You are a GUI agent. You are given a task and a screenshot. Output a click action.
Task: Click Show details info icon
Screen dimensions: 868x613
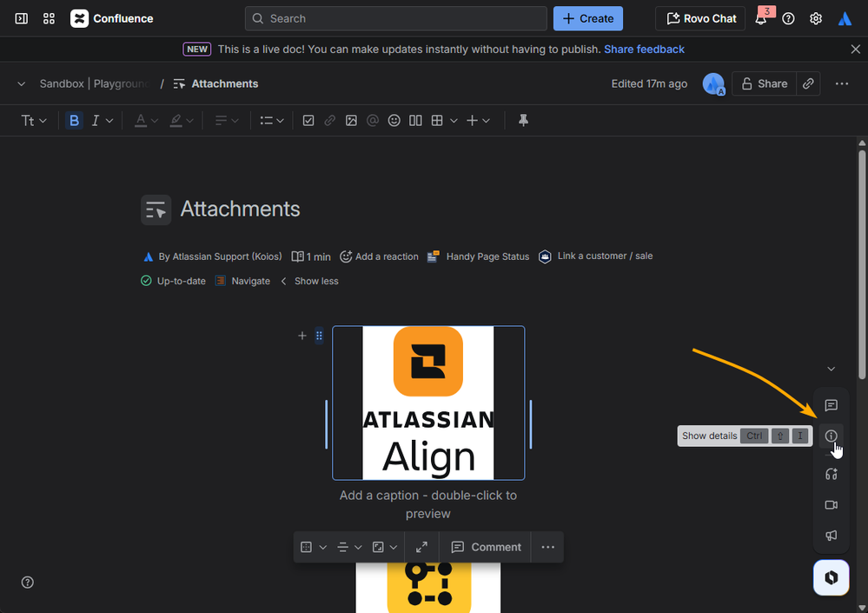pyautogui.click(x=831, y=436)
